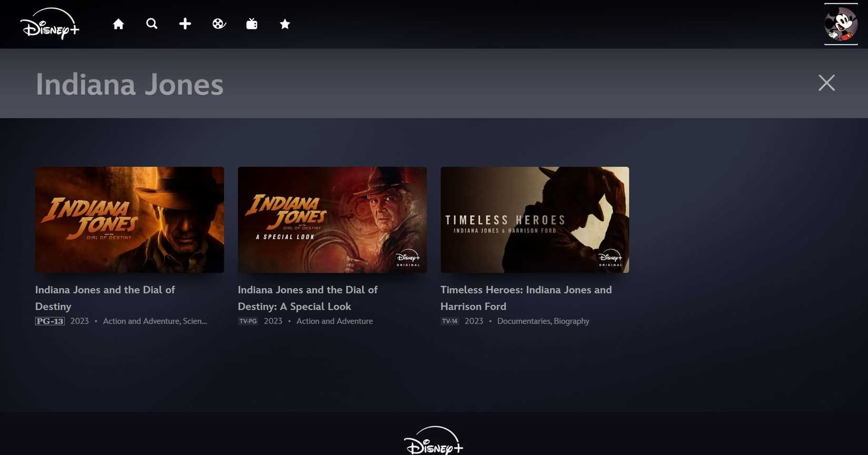Click the Disney+ logo in the footer
868x455 pixels.
(433, 441)
